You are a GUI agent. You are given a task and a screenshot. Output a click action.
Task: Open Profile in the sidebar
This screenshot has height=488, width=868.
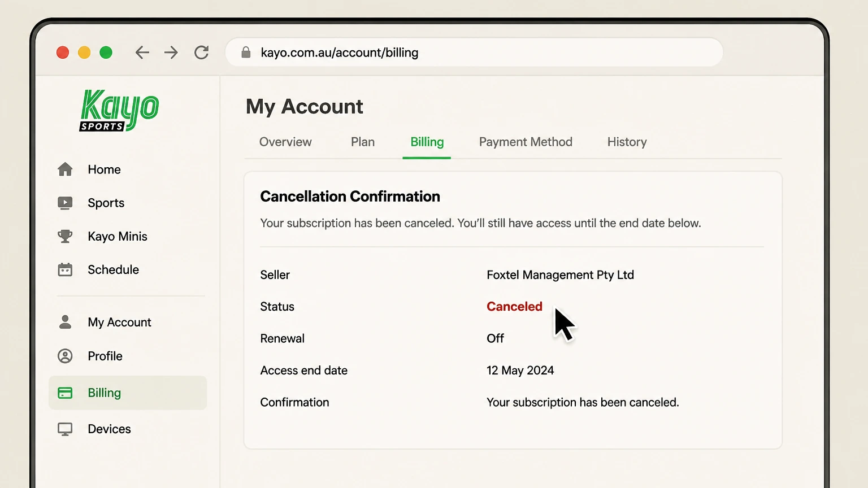coord(105,356)
